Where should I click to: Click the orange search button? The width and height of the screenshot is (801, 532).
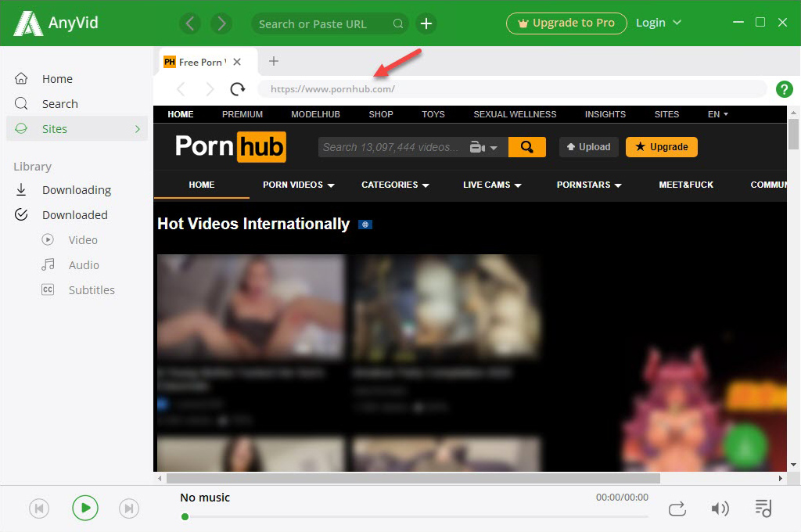pos(526,147)
